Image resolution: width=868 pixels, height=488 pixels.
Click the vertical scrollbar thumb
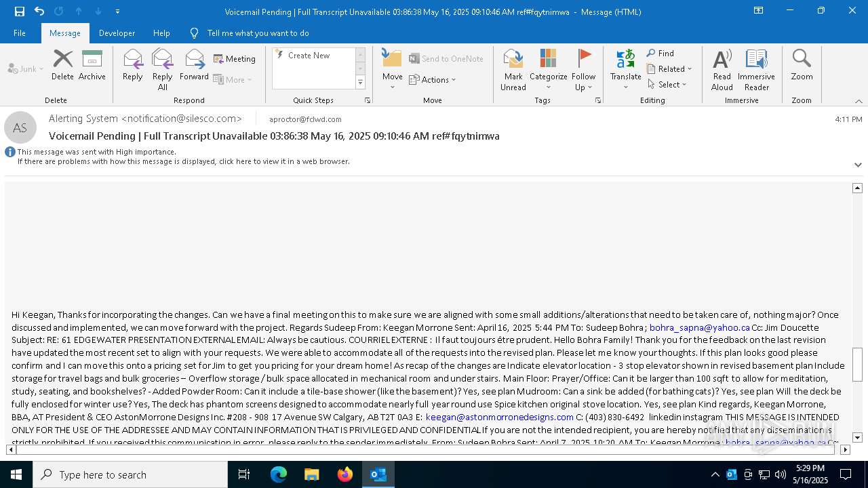(857, 365)
